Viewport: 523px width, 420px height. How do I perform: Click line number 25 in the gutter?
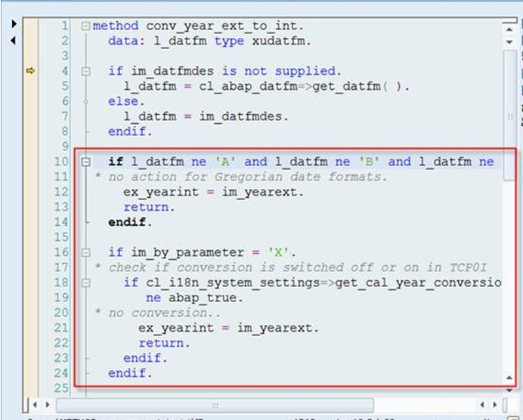click(61, 389)
